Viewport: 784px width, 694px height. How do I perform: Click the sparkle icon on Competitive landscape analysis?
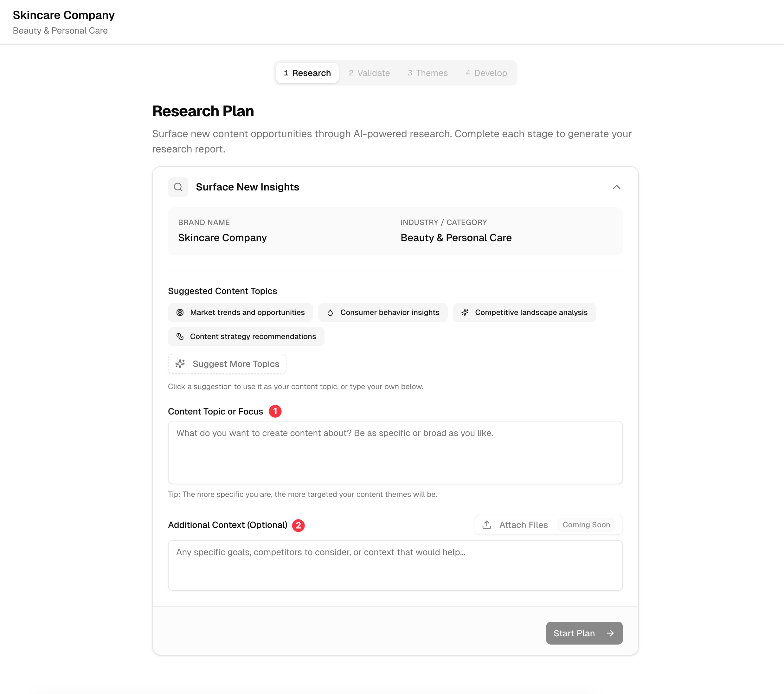(465, 312)
